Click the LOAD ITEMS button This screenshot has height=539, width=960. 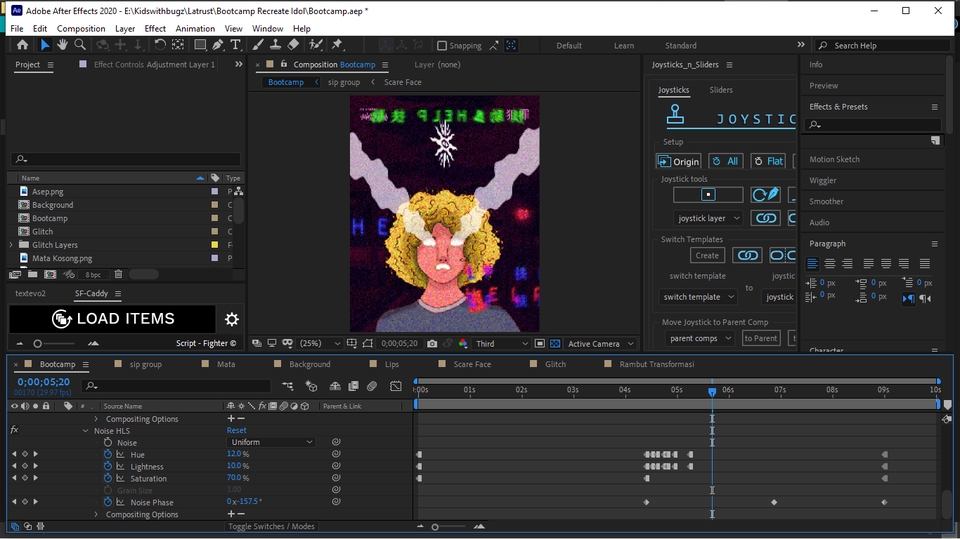[113, 318]
